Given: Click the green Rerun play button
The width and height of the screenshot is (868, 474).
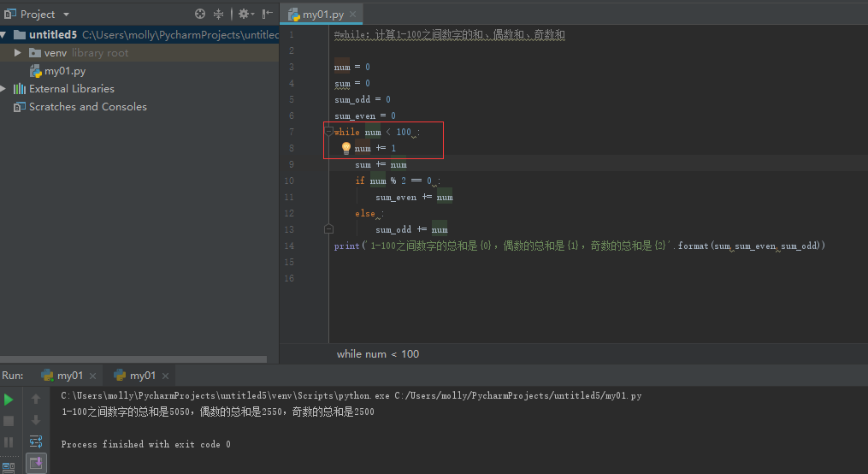Looking at the screenshot, I should coord(9,400).
